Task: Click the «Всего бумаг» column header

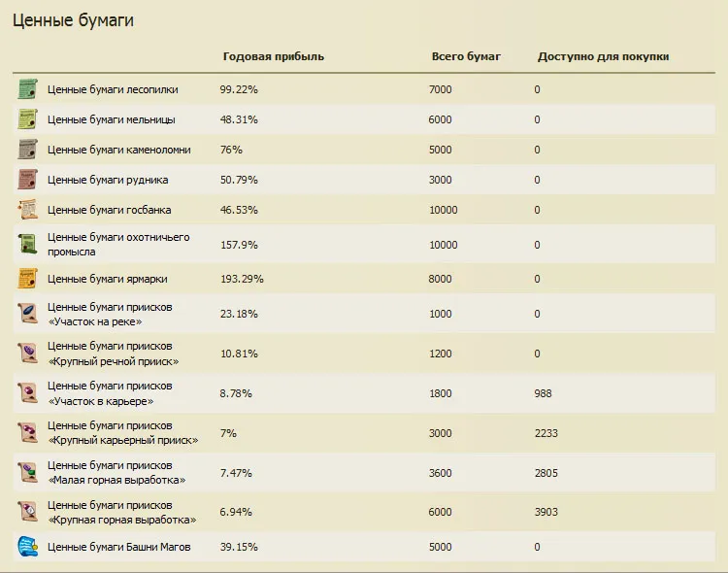Action: click(x=466, y=56)
